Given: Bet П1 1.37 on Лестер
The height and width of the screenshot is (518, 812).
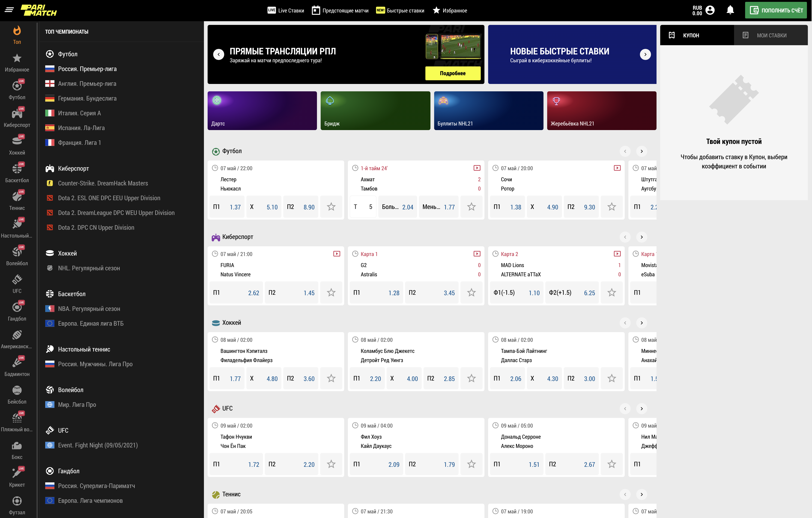Looking at the screenshot, I should [227, 207].
